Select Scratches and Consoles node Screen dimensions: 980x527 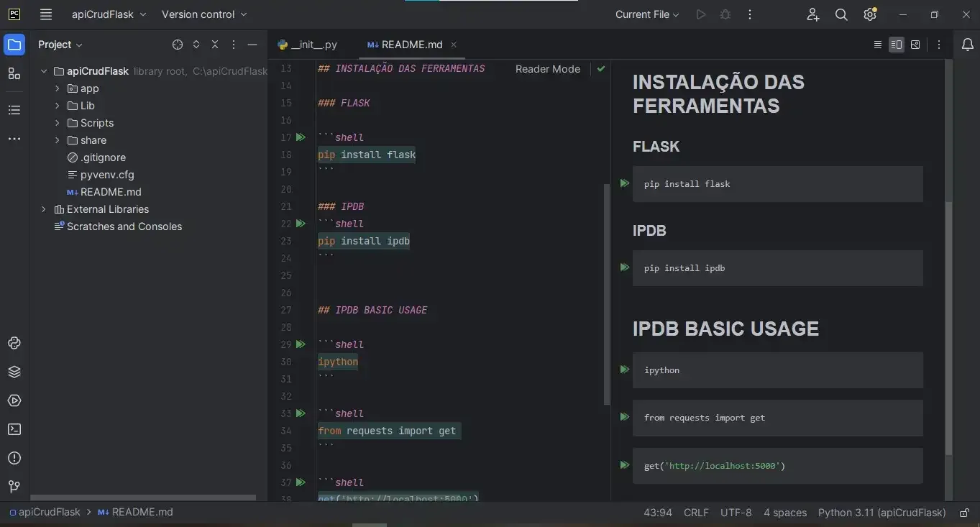118,226
